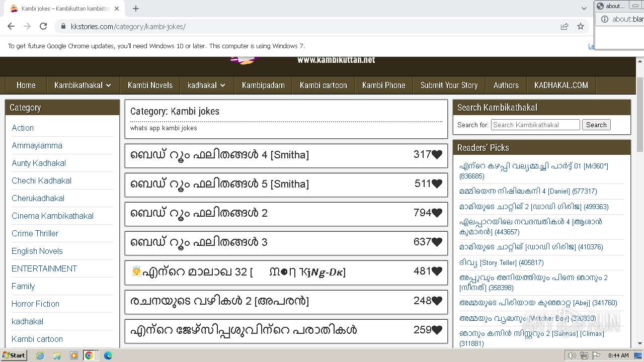Visit KADHAKAL.COM link in menu
Screen dimensions: 644x362
pos(561,85)
